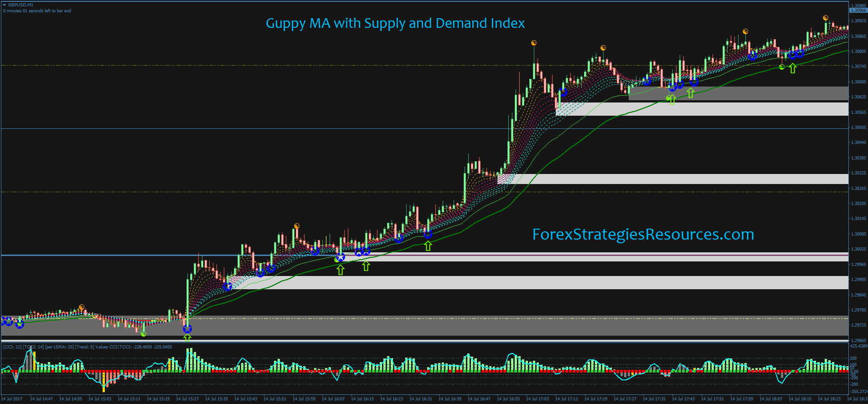Viewport: 868px width, 404px height.
Task: Click the blue star marker on the white zone near 15:41
Action: (x=227, y=286)
